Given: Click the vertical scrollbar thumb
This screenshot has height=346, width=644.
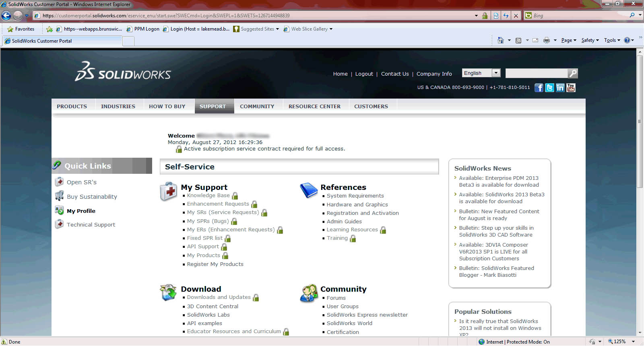Looking at the screenshot, I should coord(640,121).
